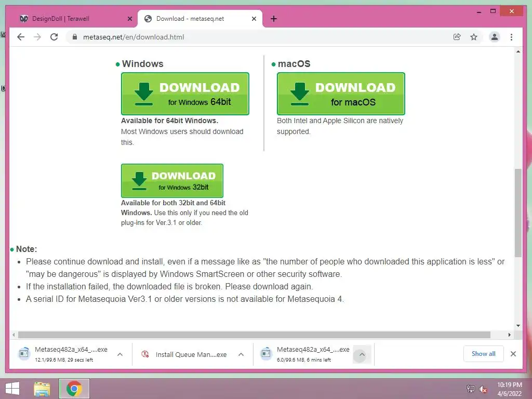Viewport: 532px width, 399px height.
Task: Minimize the Chrome window
Action: pyautogui.click(x=478, y=11)
